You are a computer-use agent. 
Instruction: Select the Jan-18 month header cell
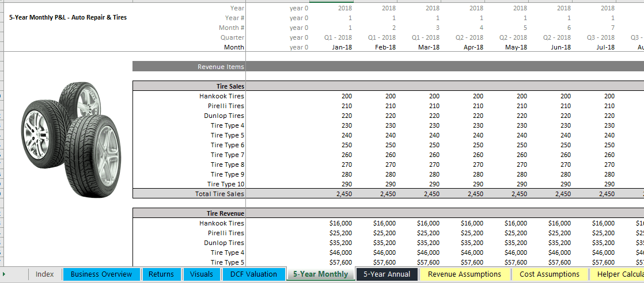[342, 47]
